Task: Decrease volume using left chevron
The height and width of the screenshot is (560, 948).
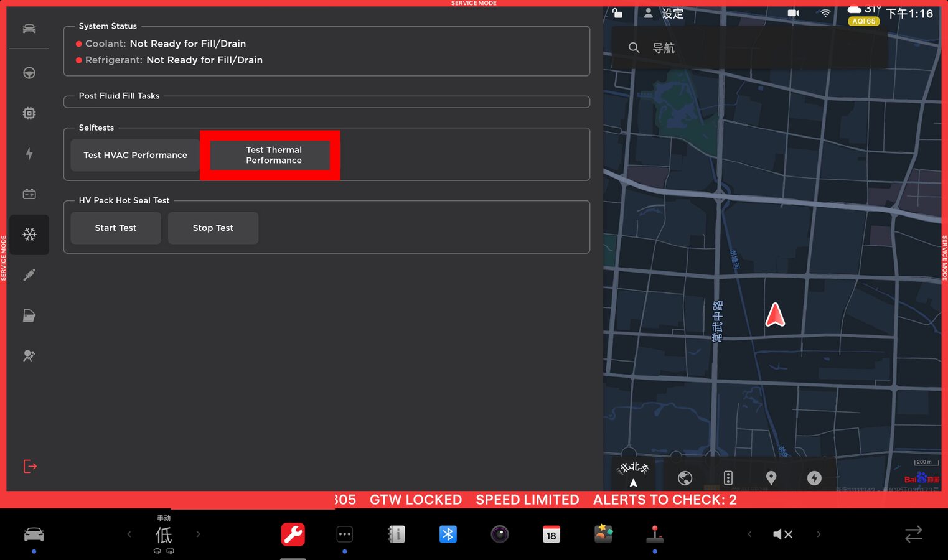Action: coord(749,534)
